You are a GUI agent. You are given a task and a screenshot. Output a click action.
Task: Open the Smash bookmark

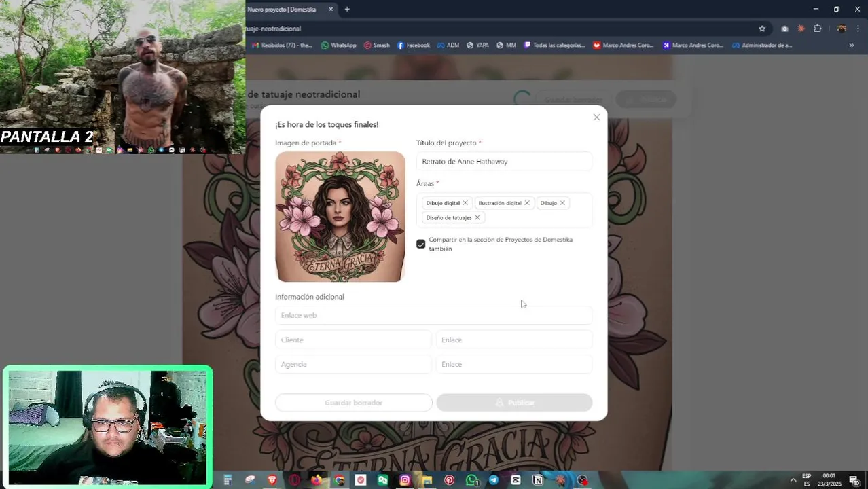click(376, 46)
